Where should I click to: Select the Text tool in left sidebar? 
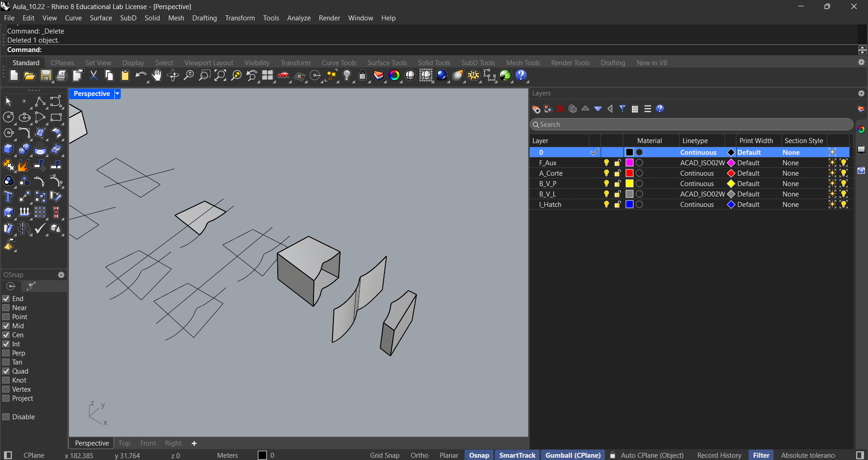tap(8, 196)
